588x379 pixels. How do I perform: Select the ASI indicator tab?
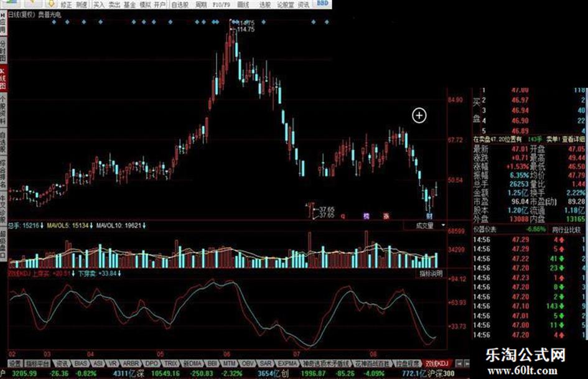coord(98,363)
